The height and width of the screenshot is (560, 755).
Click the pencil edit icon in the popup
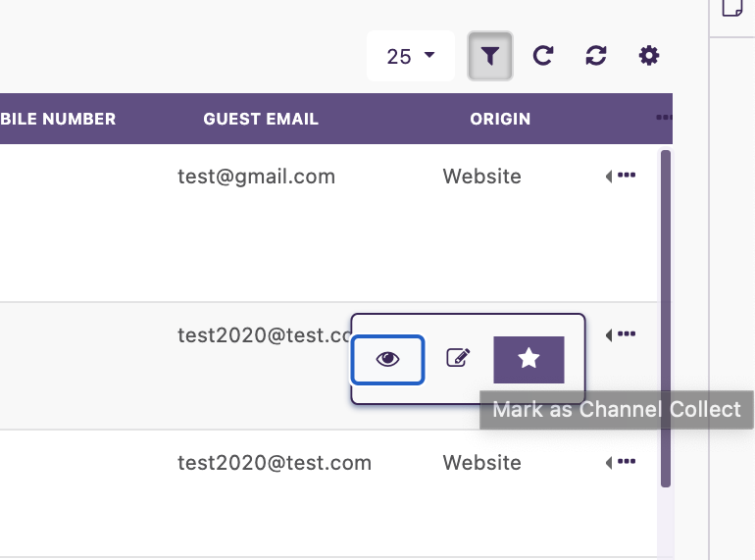pyautogui.click(x=458, y=358)
